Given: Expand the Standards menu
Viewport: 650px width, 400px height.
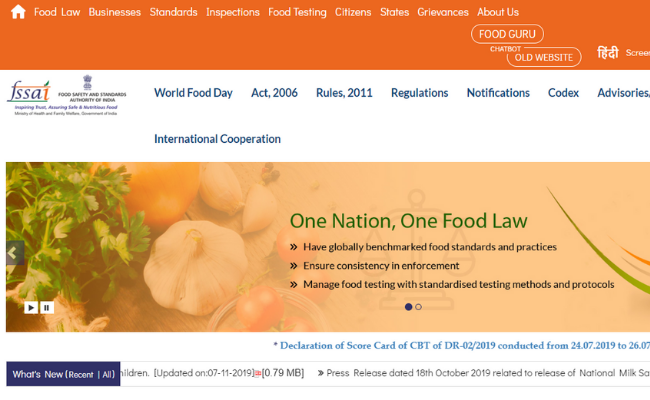Looking at the screenshot, I should tap(173, 12).
